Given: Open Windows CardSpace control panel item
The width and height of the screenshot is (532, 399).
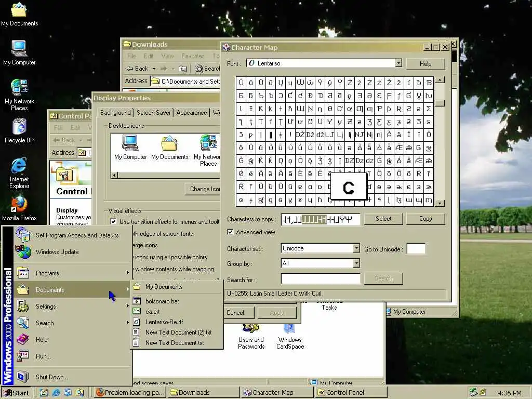Looking at the screenshot, I should (290, 337).
